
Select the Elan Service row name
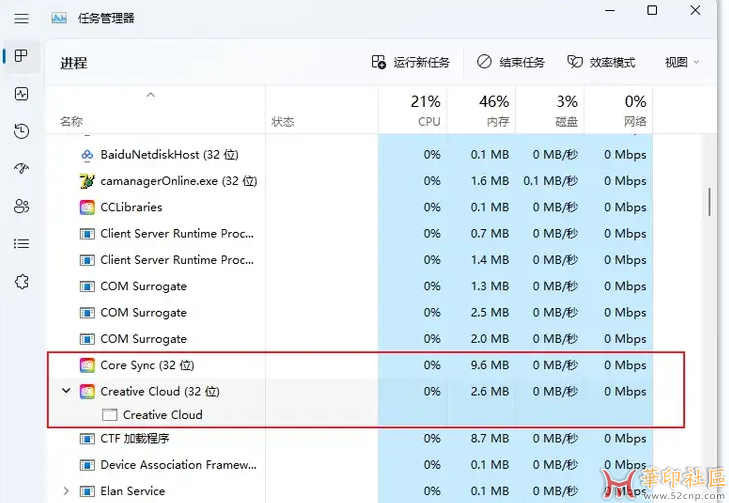tap(133, 491)
